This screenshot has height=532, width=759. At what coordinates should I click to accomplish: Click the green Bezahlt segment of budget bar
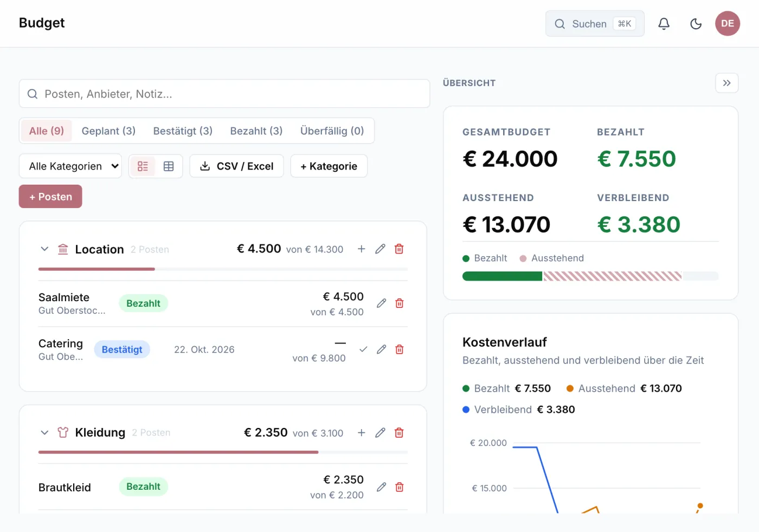pyautogui.click(x=502, y=276)
